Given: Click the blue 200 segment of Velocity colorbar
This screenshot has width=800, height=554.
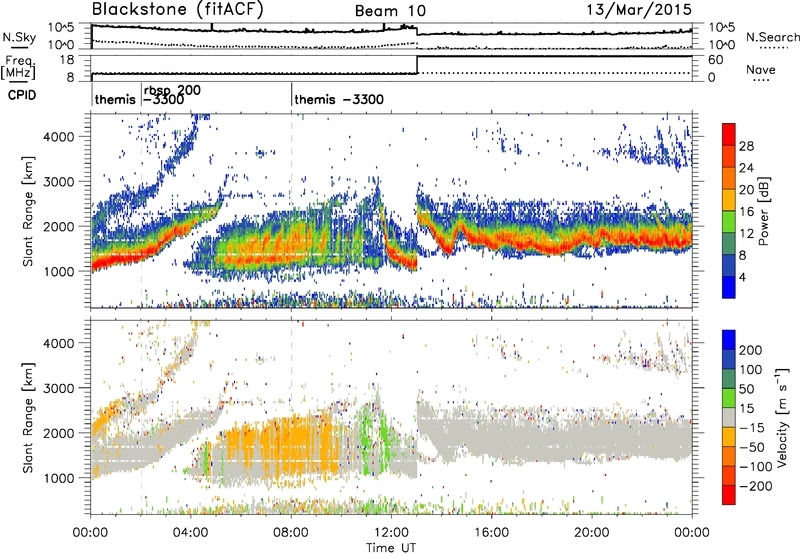Looking at the screenshot, I should (729, 340).
